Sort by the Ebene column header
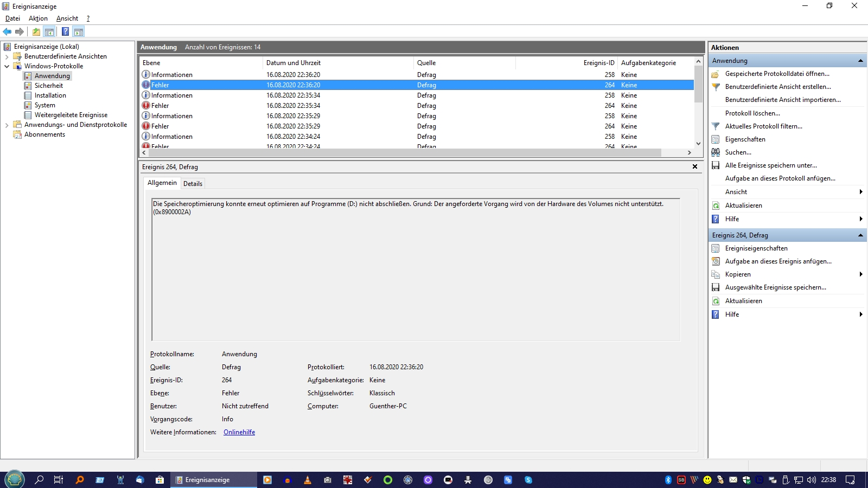Screen dimensions: 868x488 click(201, 63)
